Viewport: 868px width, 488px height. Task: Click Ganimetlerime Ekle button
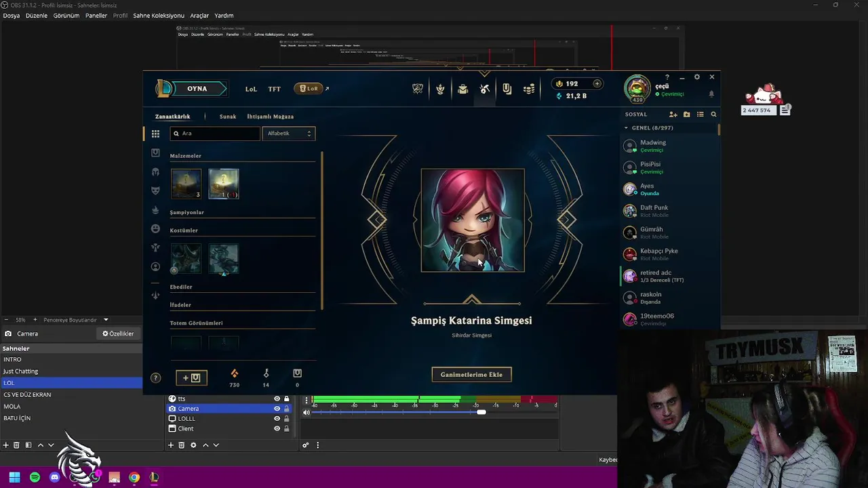(471, 374)
